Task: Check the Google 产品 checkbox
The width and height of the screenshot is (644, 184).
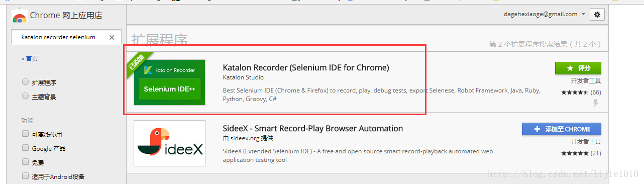Action: (25, 148)
